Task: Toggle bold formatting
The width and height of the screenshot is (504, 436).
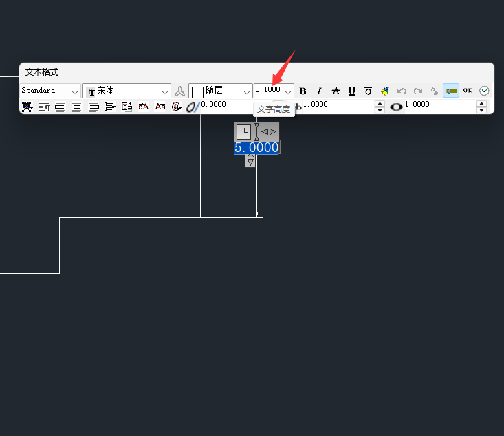Action: (x=303, y=91)
